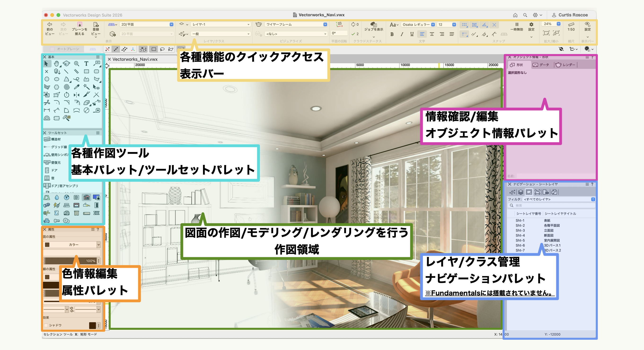Click the Bold text formatting icon
Viewport: 644px width, 350px height.
pos(392,34)
